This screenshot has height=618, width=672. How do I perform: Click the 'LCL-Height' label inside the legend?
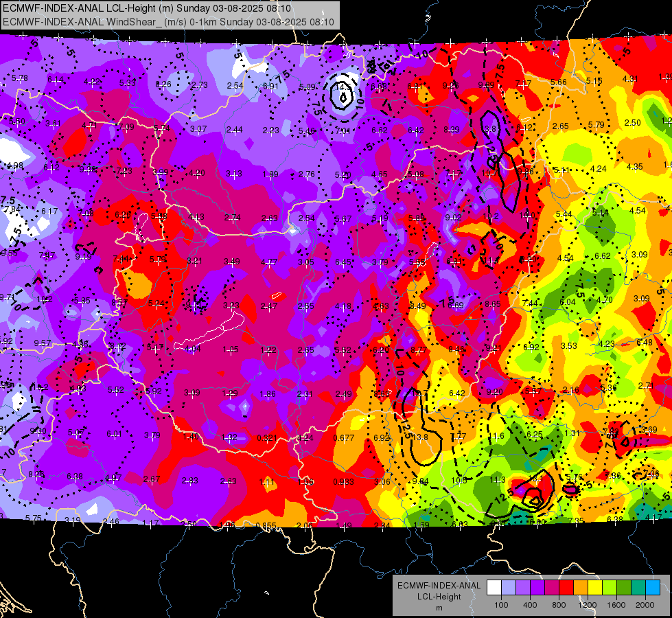pyautogui.click(x=439, y=597)
